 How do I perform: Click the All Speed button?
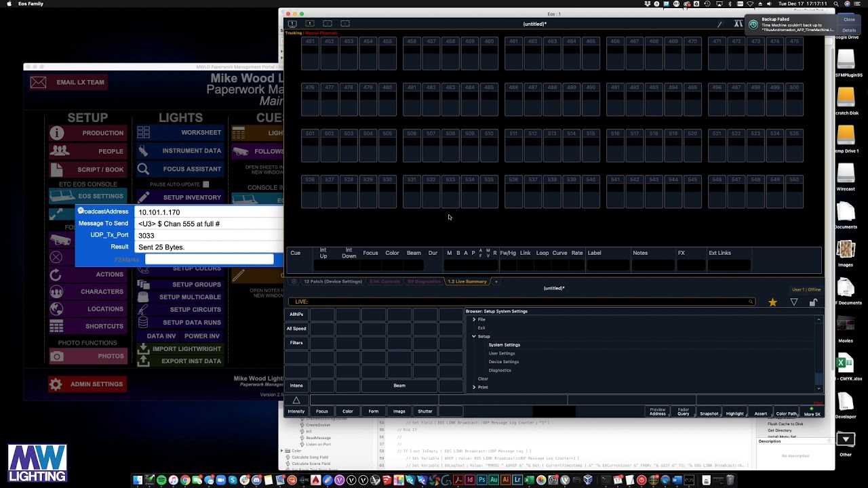(x=296, y=329)
